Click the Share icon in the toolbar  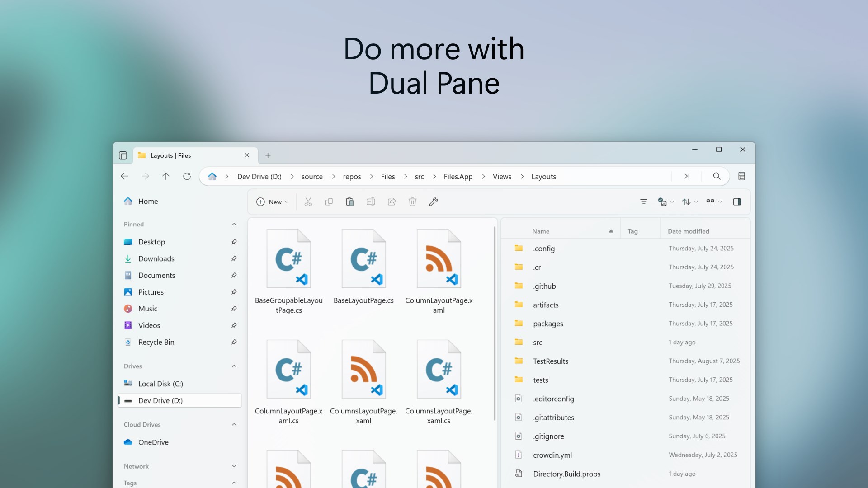tap(392, 202)
